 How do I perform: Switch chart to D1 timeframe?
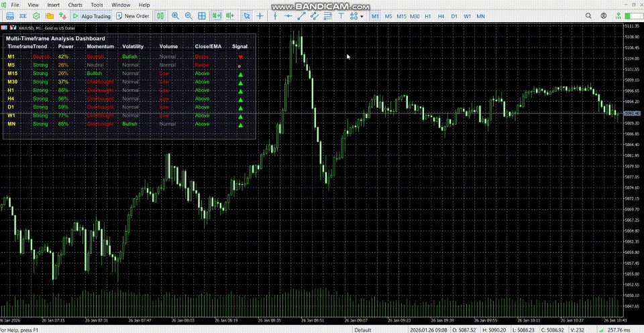(454, 16)
